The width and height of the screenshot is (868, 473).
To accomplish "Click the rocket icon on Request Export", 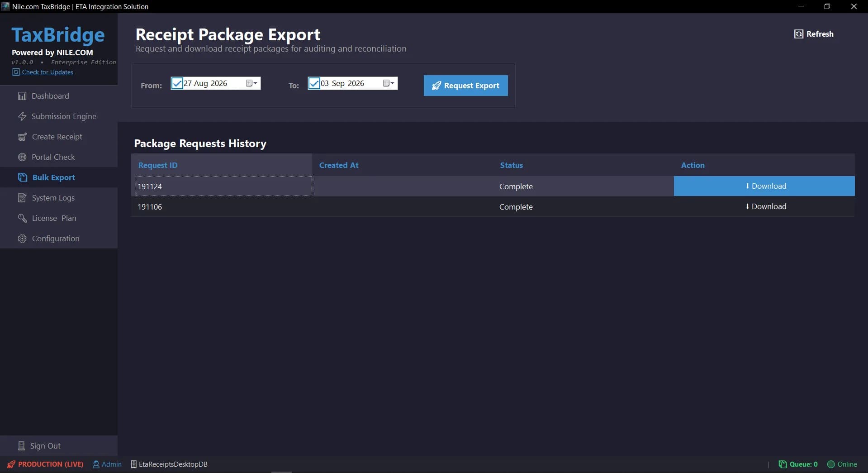I will [436, 86].
